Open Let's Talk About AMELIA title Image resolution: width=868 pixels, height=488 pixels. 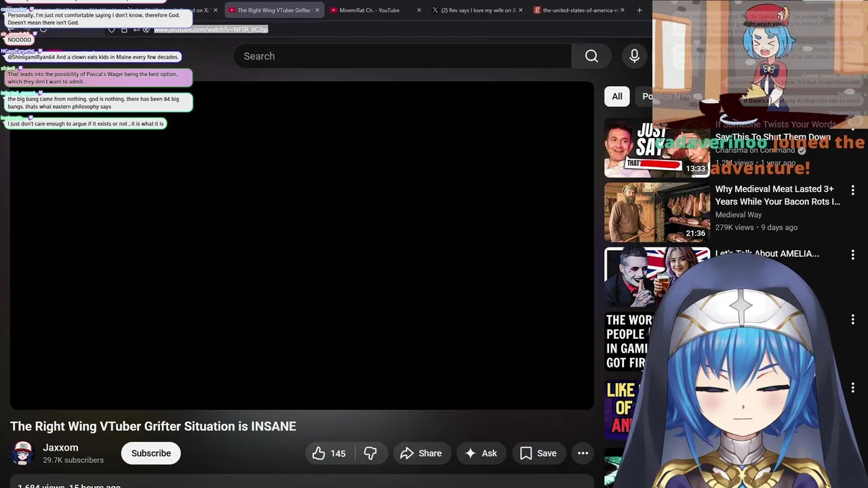coord(767,253)
